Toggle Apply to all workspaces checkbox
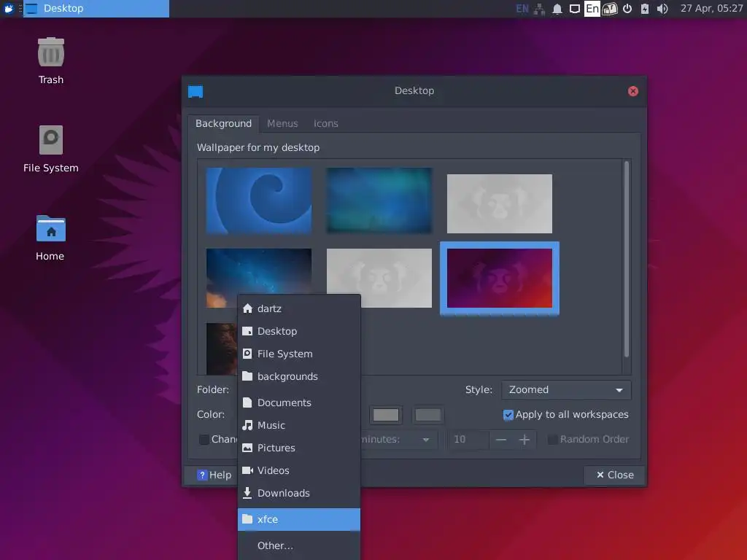This screenshot has width=747, height=560. (508, 415)
